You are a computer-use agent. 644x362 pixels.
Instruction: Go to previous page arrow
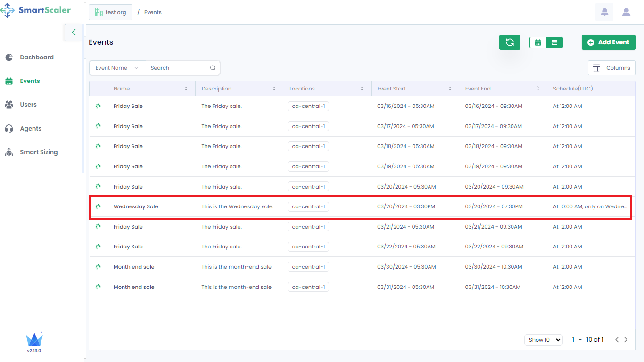(x=617, y=340)
